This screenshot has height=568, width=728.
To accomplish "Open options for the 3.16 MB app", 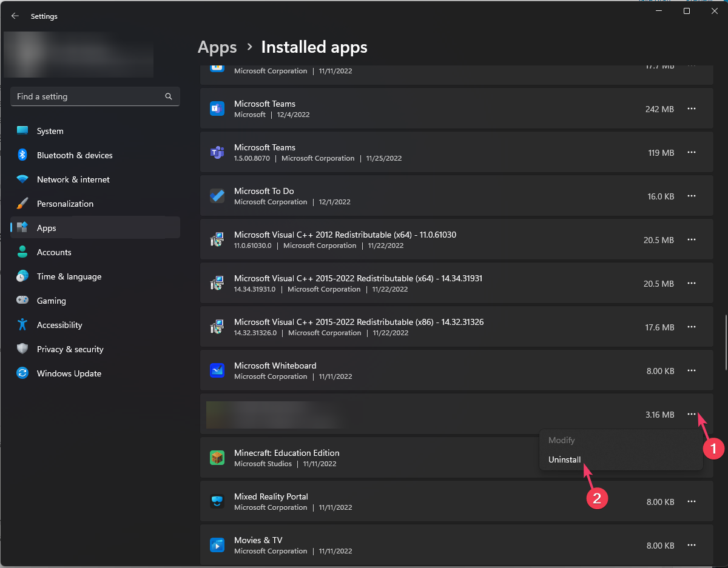I will click(x=691, y=414).
